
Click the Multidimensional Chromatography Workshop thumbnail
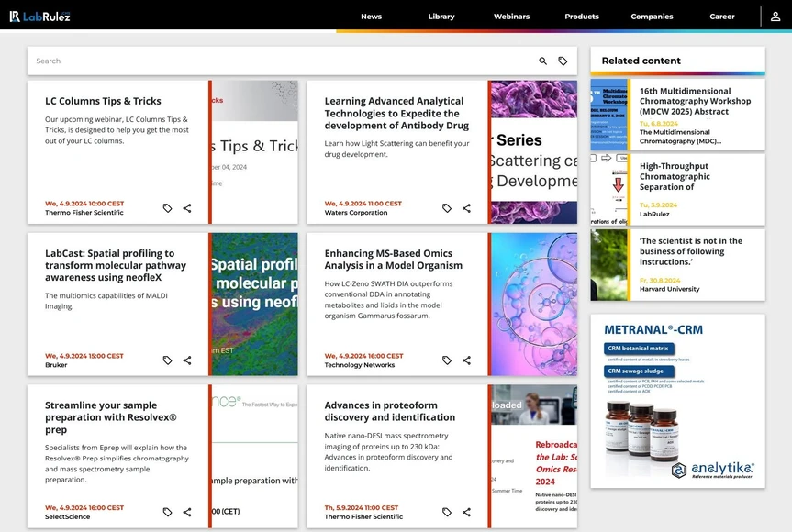(x=609, y=115)
